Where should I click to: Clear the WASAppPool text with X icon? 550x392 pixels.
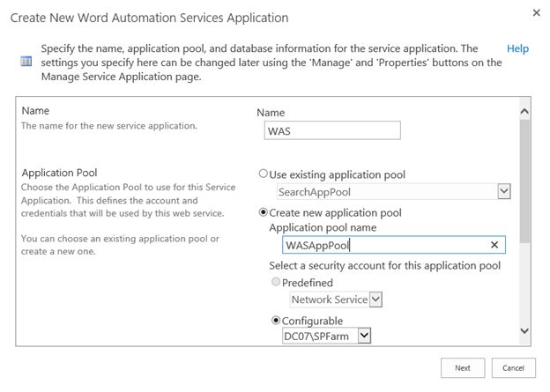point(494,246)
